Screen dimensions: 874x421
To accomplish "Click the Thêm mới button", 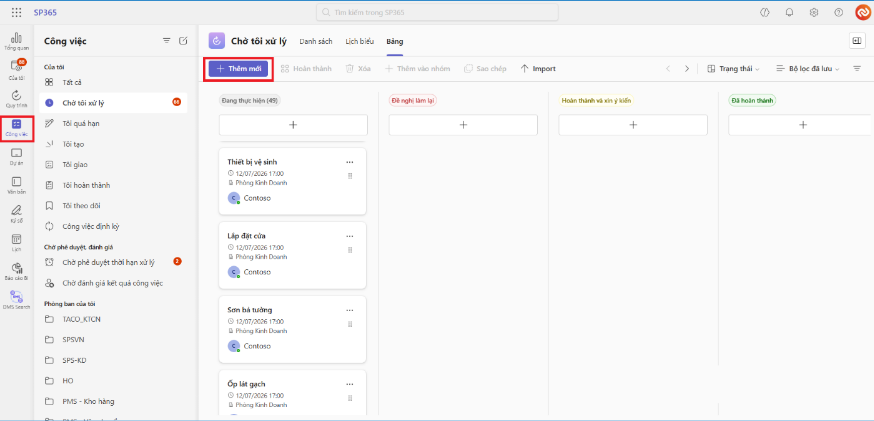I will pyautogui.click(x=239, y=68).
